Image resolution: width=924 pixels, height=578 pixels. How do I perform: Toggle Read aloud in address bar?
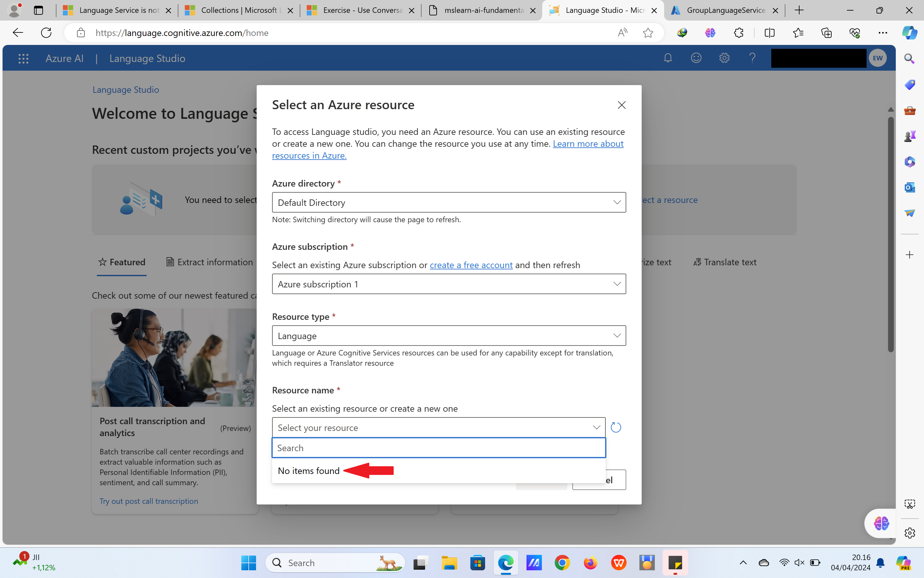click(x=622, y=33)
